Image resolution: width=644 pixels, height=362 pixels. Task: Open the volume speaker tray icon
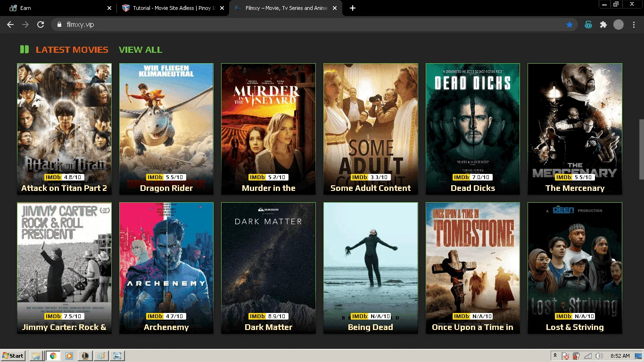point(599,356)
